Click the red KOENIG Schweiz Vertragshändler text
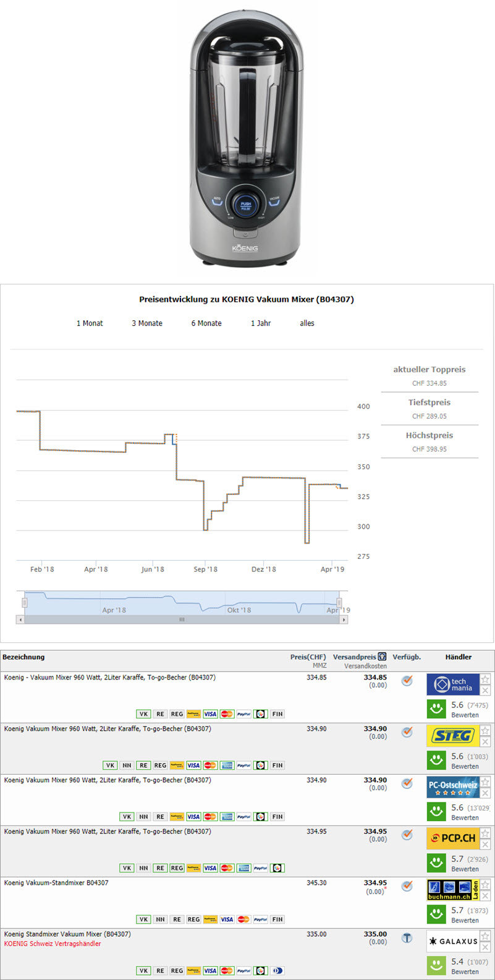Screen dimensions: 495x980 53,944
